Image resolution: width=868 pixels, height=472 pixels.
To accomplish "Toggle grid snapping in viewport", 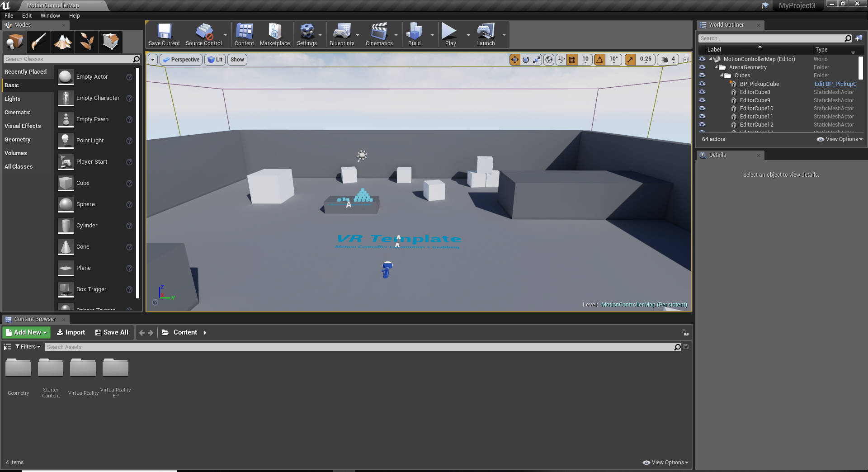I will tap(572, 60).
